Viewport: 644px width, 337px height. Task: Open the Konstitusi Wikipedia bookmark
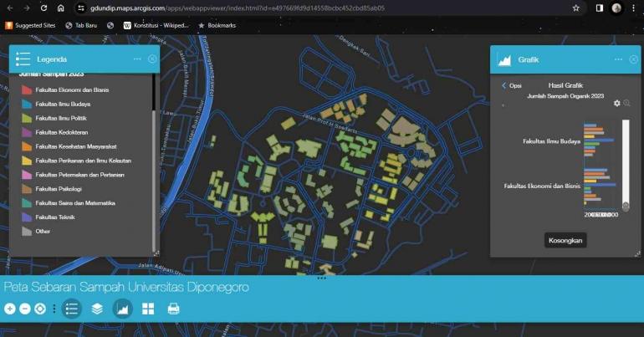tap(156, 25)
